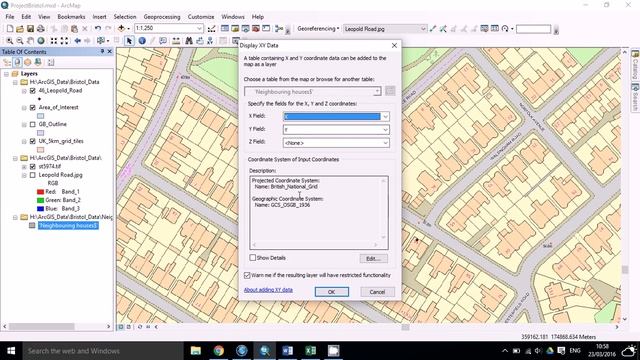640x360 pixels.
Task: Click OK in Display XY Data dialog
Action: tap(331, 292)
